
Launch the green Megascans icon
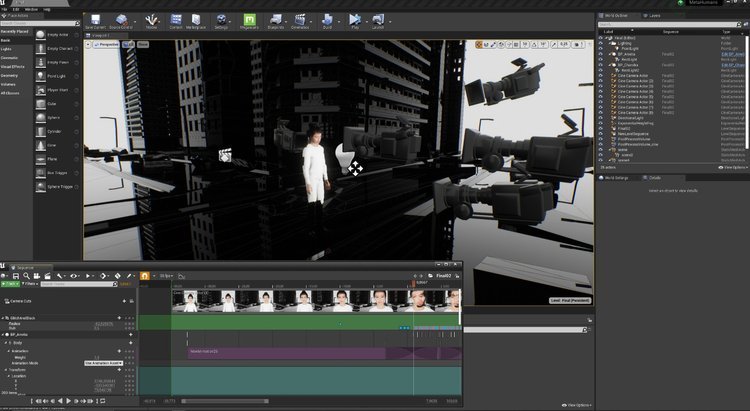click(249, 19)
